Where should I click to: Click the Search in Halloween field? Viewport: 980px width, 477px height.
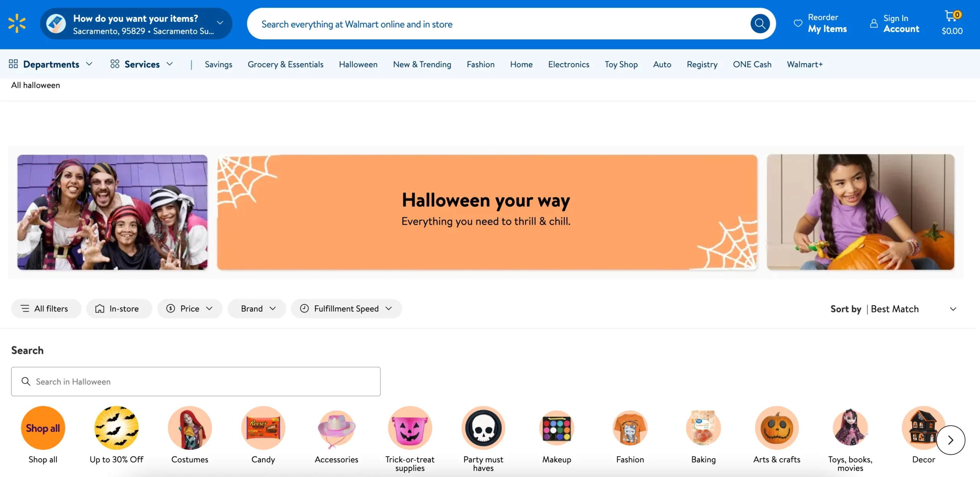coord(196,381)
